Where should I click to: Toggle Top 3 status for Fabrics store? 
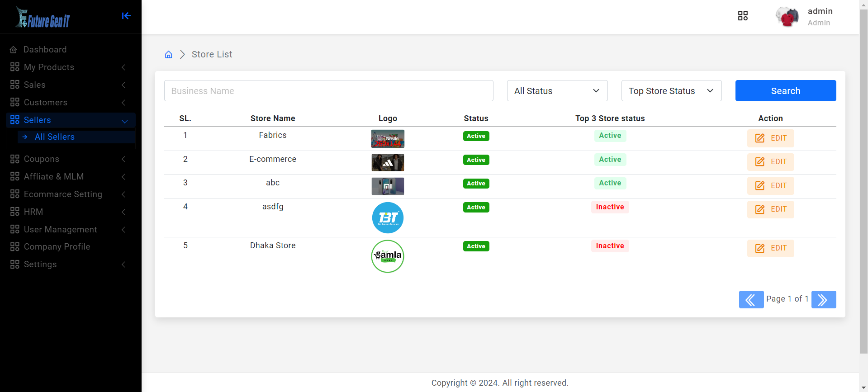(610, 136)
